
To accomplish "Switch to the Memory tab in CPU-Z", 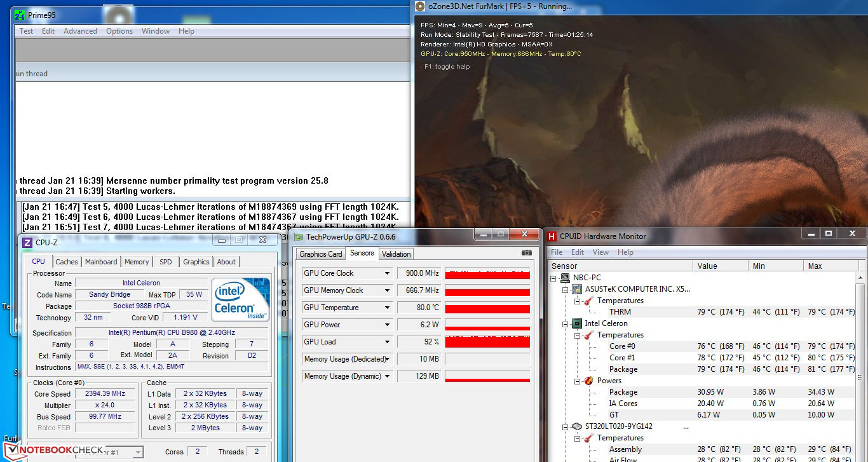I will click(x=137, y=262).
